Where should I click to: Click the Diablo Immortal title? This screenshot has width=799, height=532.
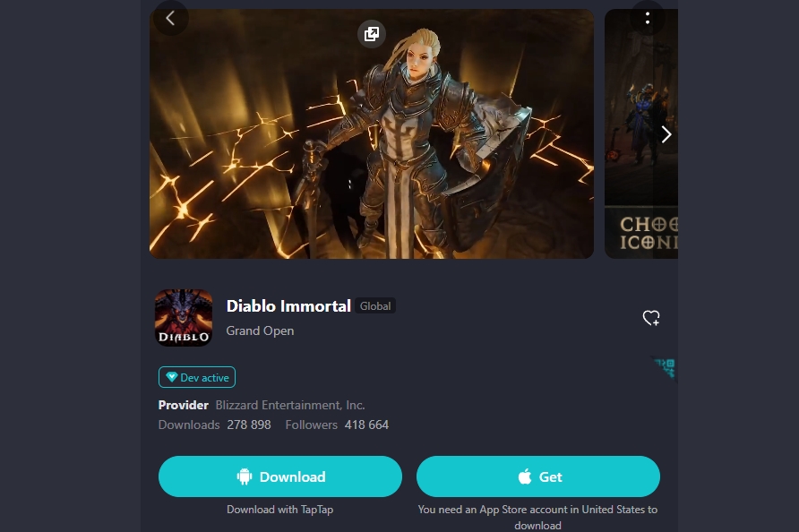tap(288, 305)
